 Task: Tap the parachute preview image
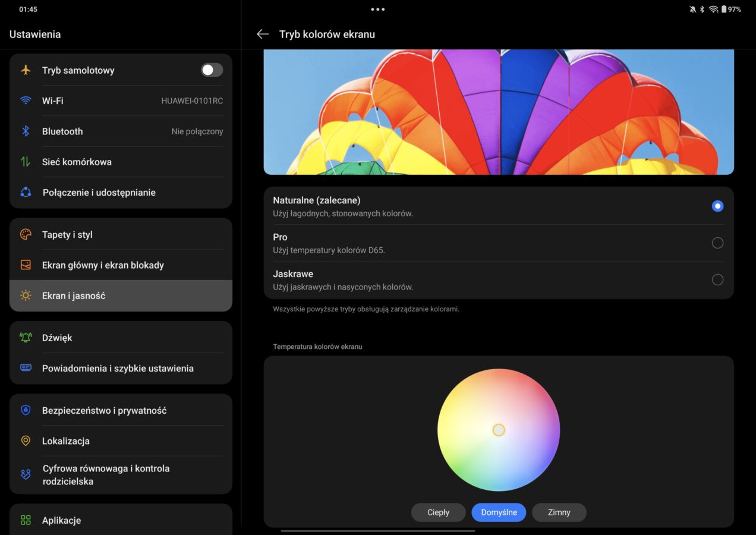(499, 112)
